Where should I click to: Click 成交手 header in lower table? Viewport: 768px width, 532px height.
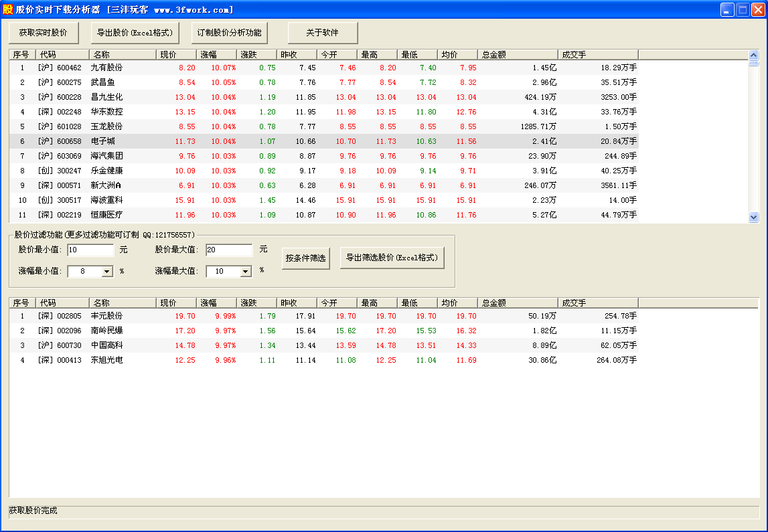pos(597,303)
